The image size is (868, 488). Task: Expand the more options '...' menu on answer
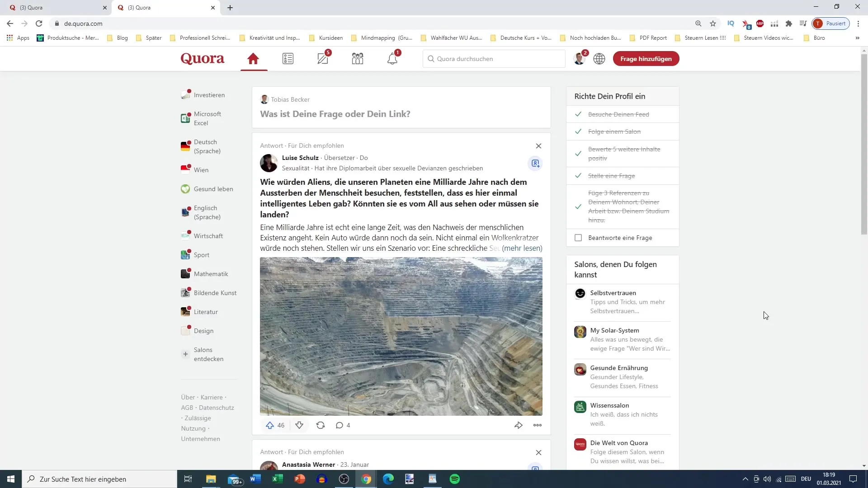537,425
